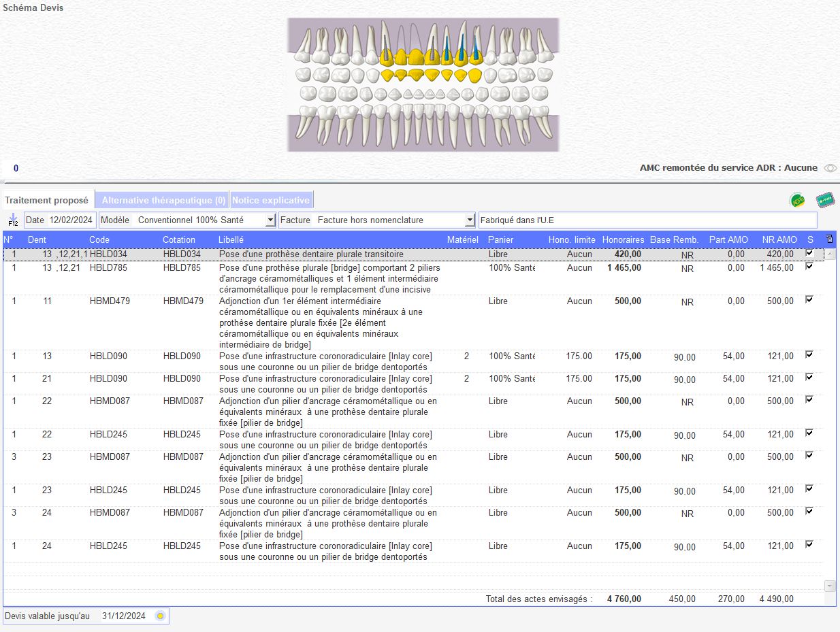Click the Libellé column header
The image size is (840, 632).
(231, 239)
